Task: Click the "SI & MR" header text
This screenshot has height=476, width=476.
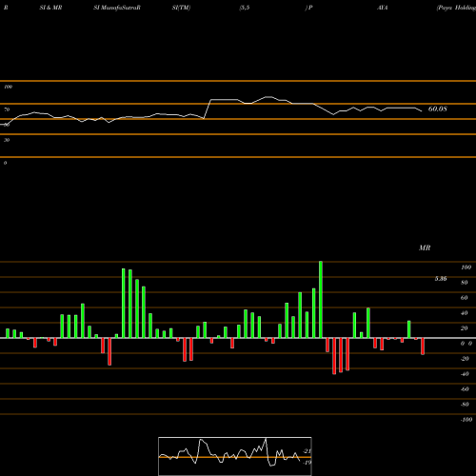Action: click(50, 8)
